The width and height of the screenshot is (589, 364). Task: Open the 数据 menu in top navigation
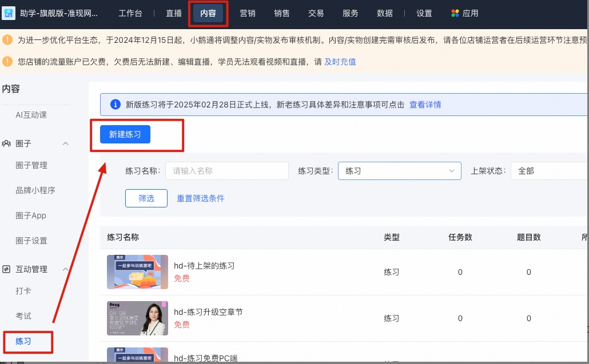(385, 13)
